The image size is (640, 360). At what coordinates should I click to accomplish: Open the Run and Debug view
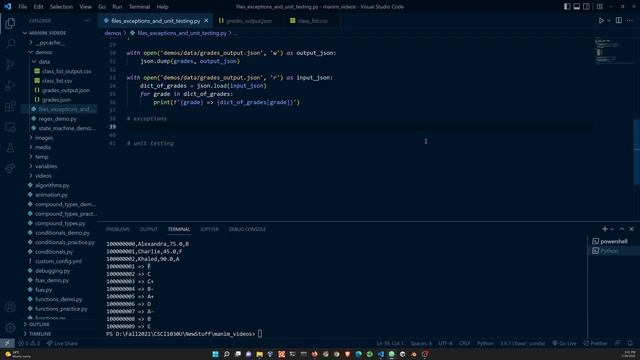[10, 85]
